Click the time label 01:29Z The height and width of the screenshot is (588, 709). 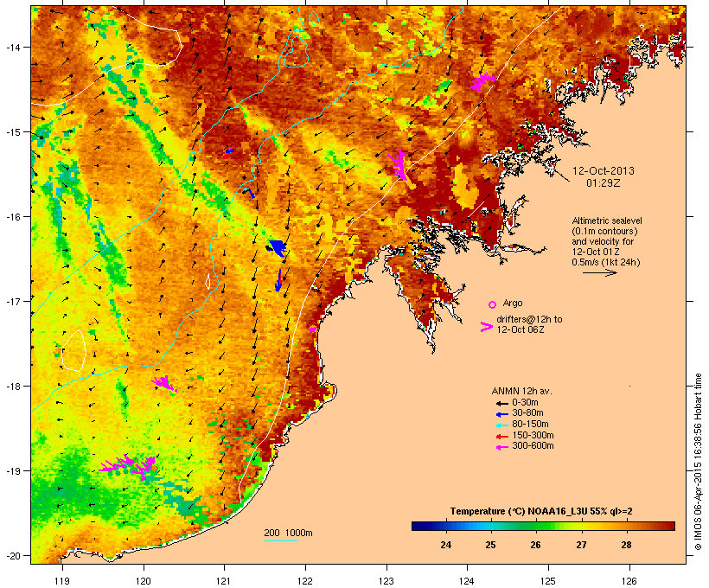click(604, 183)
